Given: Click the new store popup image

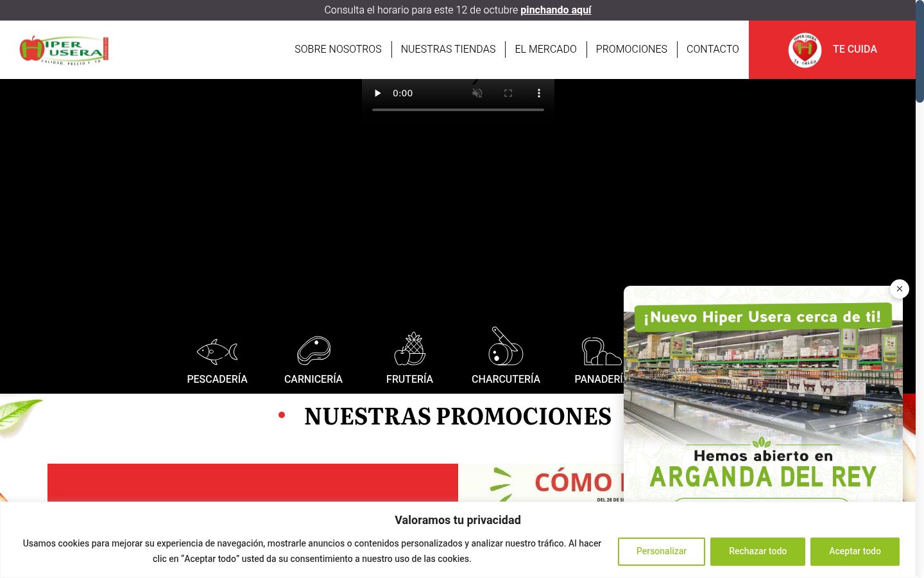Looking at the screenshot, I should tap(763, 394).
